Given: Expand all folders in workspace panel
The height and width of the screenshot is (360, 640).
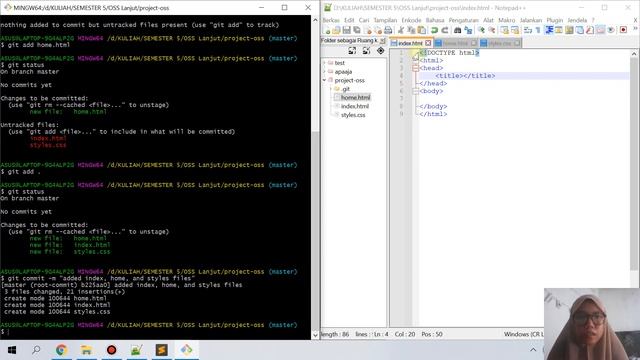Looking at the screenshot, I should (352, 51).
